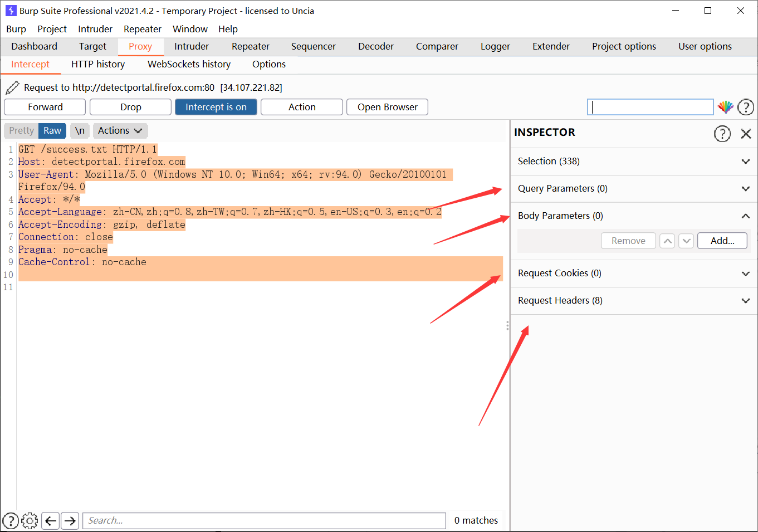The image size is (758, 532).
Task: Select the Intercept sub-tab
Action: (30, 64)
